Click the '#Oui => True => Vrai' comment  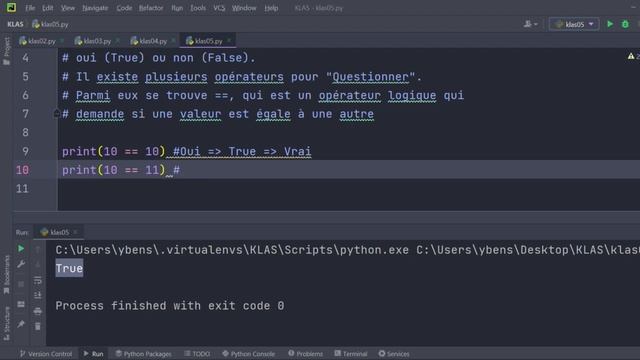coord(242,151)
